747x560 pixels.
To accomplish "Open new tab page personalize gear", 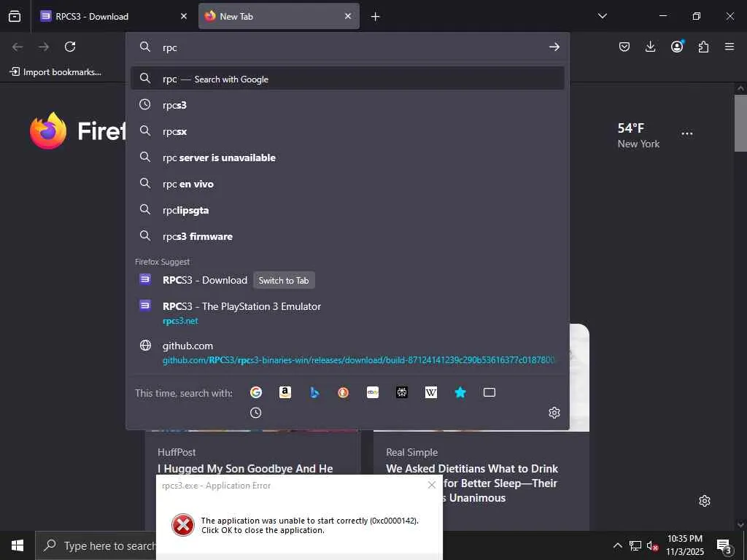I will pos(705,501).
